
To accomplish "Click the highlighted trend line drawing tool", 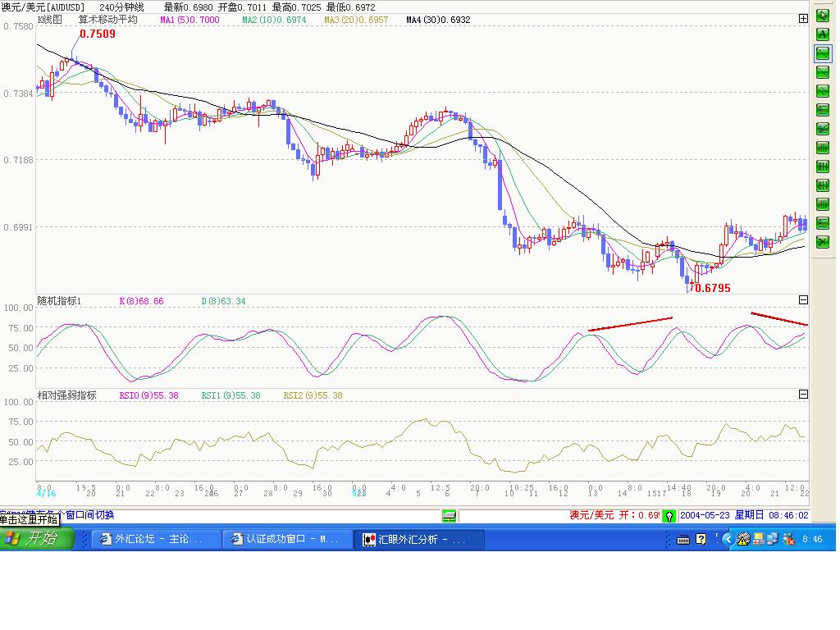I will (822, 53).
